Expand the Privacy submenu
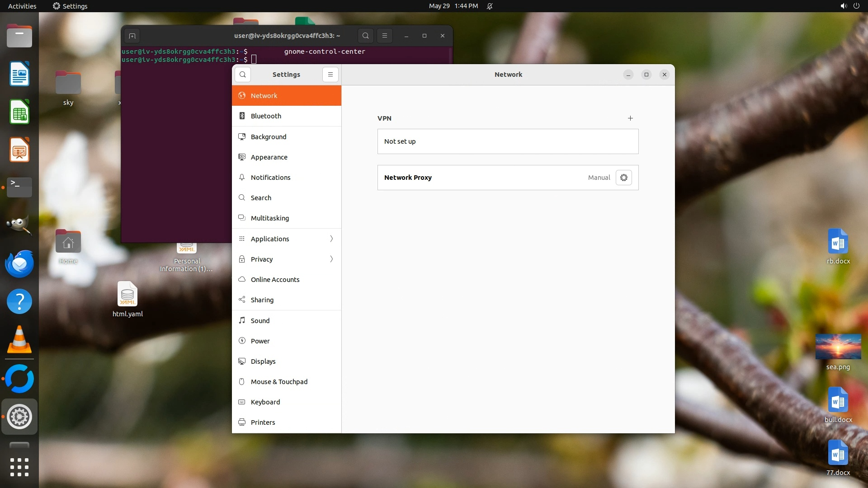 [x=287, y=259]
